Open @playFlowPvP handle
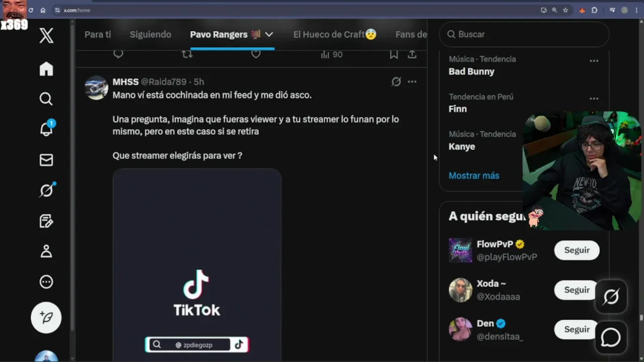The image size is (644, 362). pyautogui.click(x=507, y=257)
